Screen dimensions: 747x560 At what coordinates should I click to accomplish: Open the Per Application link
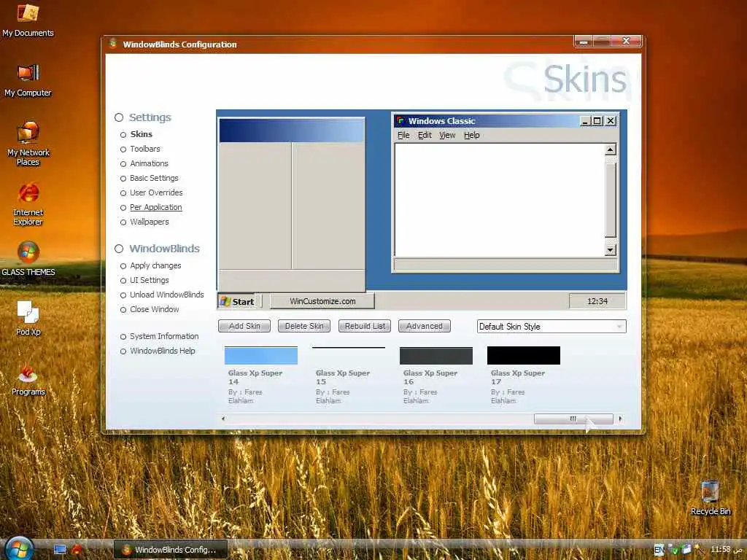156,207
